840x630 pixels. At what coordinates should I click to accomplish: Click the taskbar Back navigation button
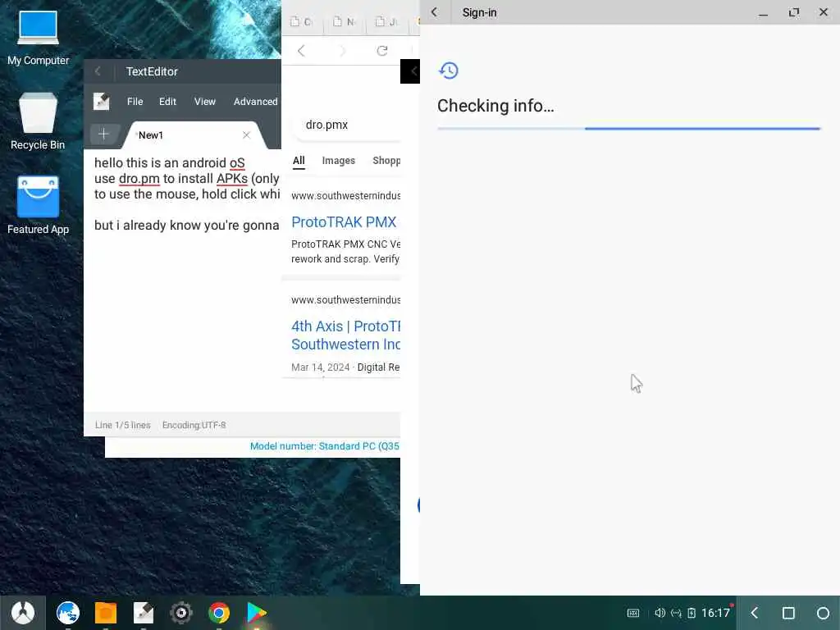755,612
